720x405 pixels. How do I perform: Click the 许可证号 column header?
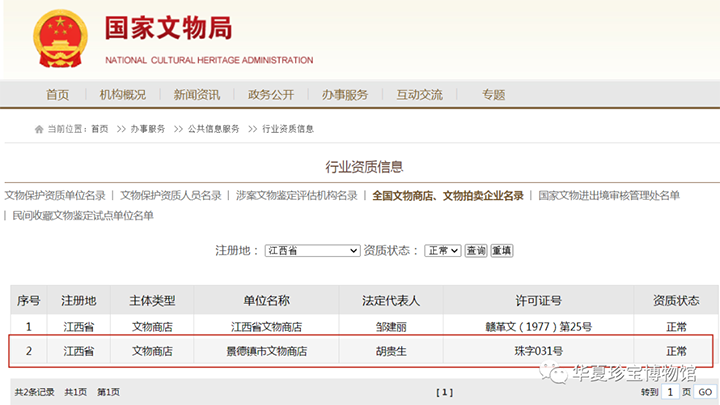coord(538,301)
